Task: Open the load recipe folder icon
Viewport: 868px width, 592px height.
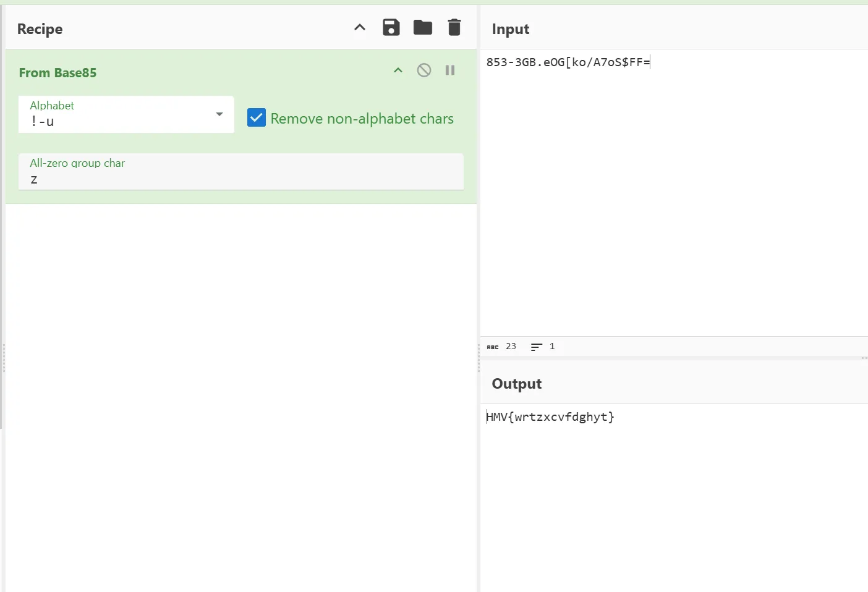Action: coord(423,28)
